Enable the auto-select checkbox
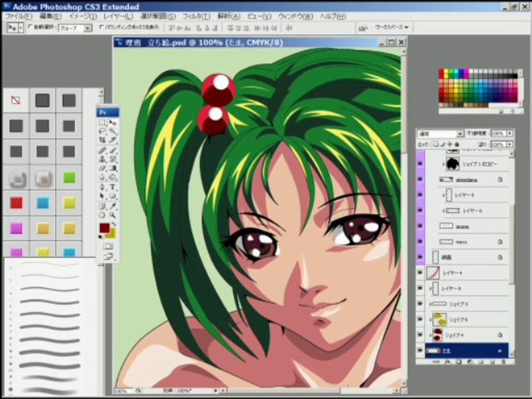Image resolution: width=532 pixels, height=399 pixels. click(30, 27)
